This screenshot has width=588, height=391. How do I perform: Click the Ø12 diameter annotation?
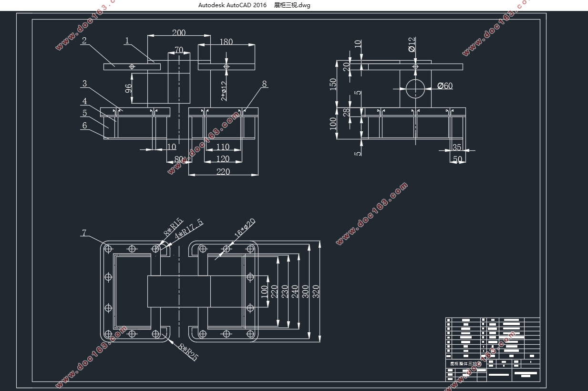click(412, 44)
